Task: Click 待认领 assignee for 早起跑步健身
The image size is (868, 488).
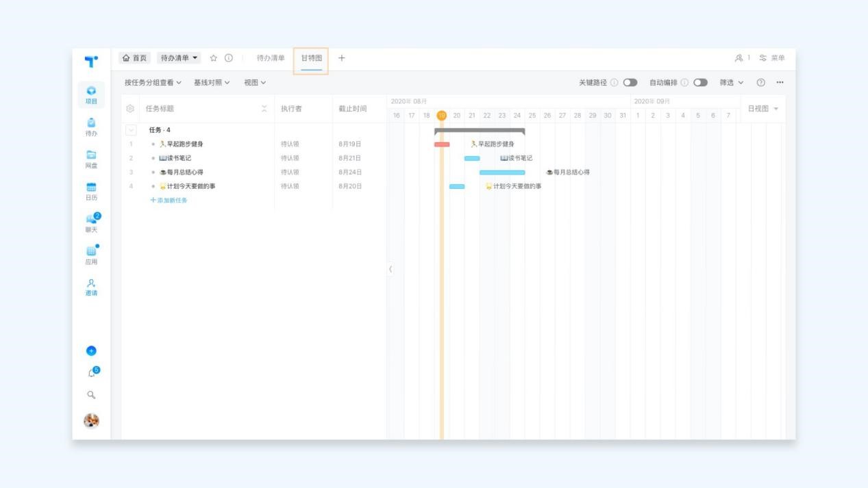Action: pyautogui.click(x=290, y=144)
